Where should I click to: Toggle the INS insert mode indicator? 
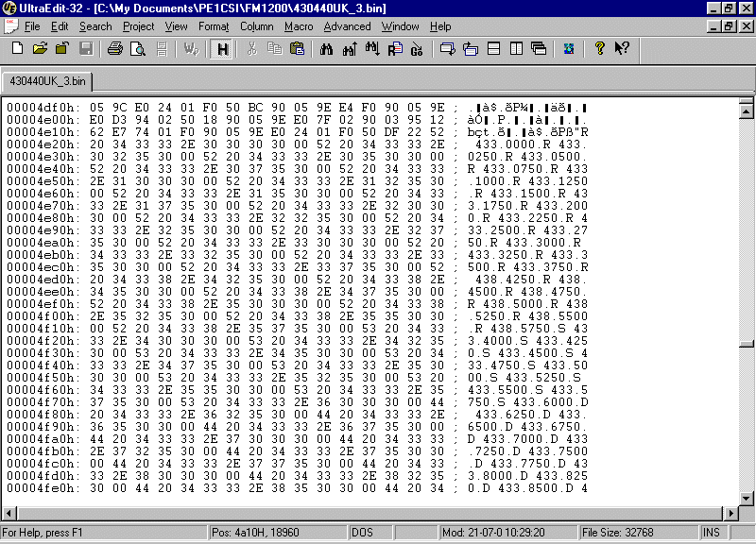pyautogui.click(x=712, y=533)
